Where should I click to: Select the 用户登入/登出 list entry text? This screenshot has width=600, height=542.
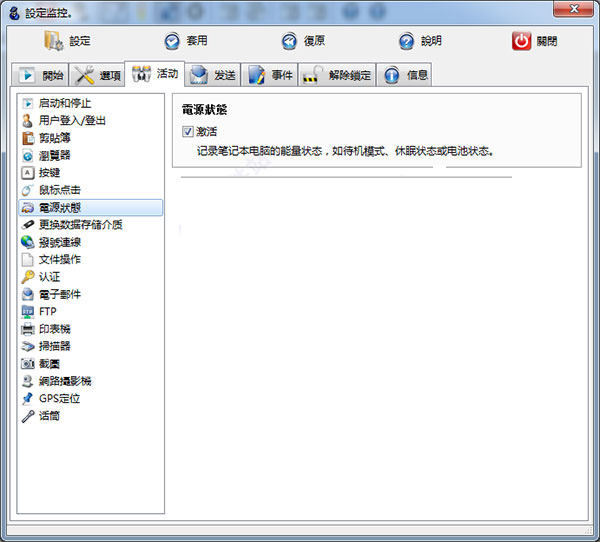click(x=72, y=121)
